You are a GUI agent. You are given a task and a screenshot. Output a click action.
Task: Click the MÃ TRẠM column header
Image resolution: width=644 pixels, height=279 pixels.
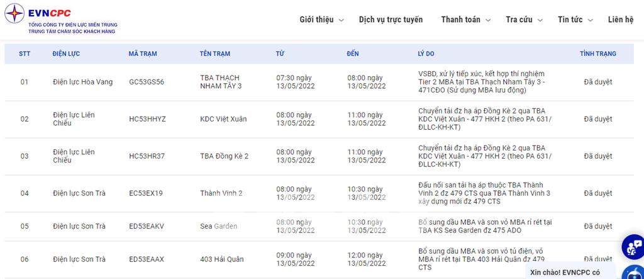click(143, 54)
